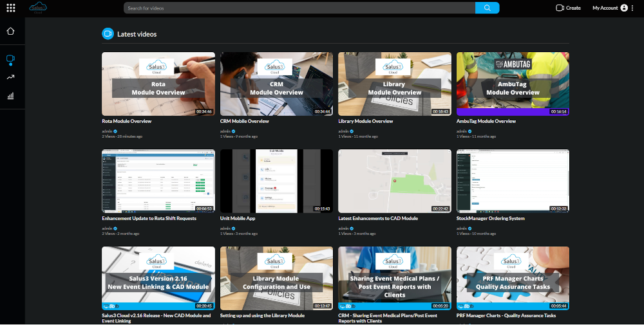Open the StockManager Ordering System title link
This screenshot has height=325, width=644.
point(490,218)
